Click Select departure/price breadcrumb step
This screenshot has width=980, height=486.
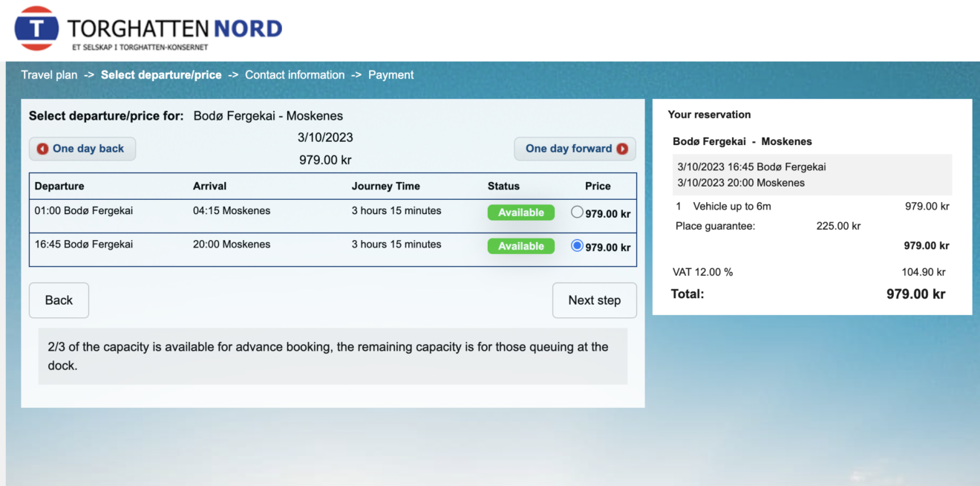[x=161, y=75]
